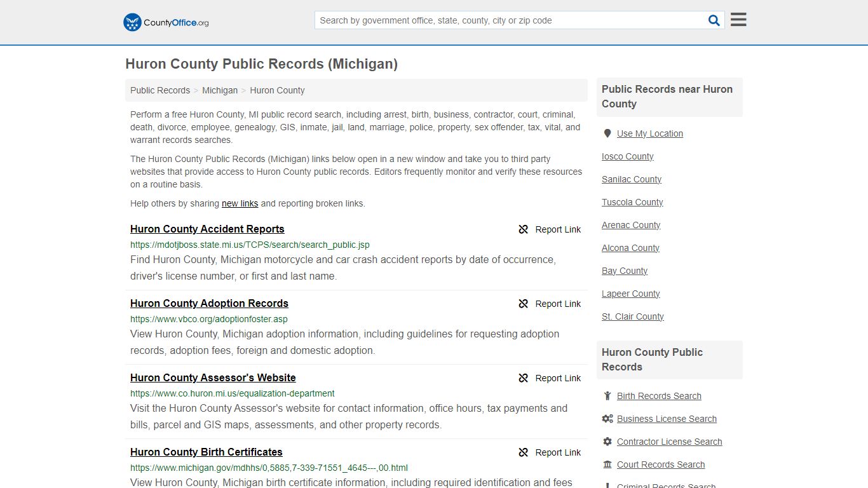Screen dimensions: 868x488
Task: Open Huron County Accident Reports
Action: point(207,229)
